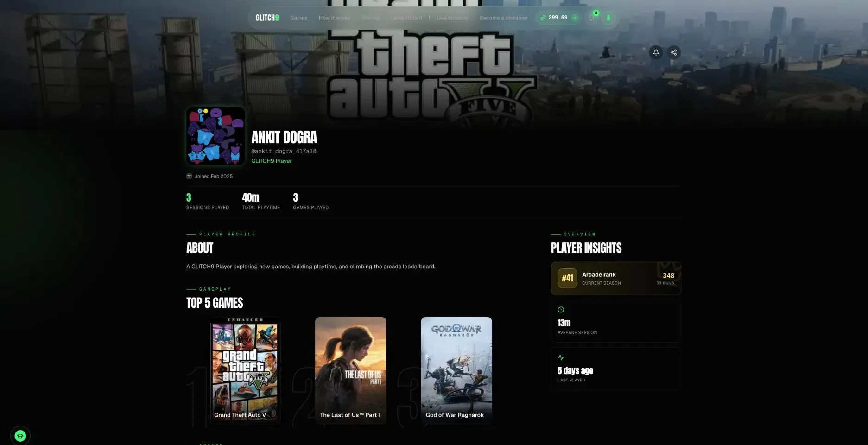Click Become a streamer link
The height and width of the screenshot is (445, 868).
(x=503, y=18)
